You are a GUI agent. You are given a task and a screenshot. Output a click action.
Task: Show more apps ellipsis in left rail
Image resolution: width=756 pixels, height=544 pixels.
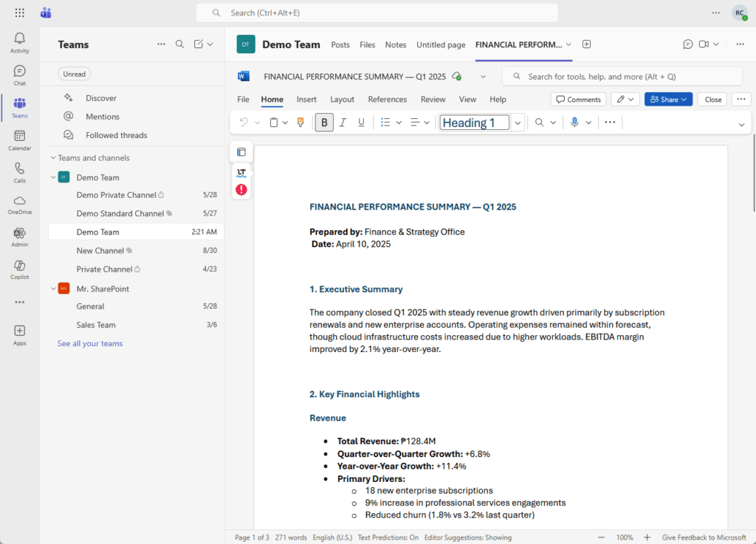[19, 302]
